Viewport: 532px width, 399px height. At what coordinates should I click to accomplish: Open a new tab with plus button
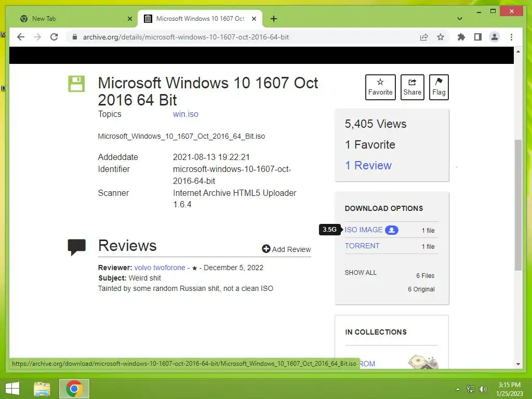273,19
